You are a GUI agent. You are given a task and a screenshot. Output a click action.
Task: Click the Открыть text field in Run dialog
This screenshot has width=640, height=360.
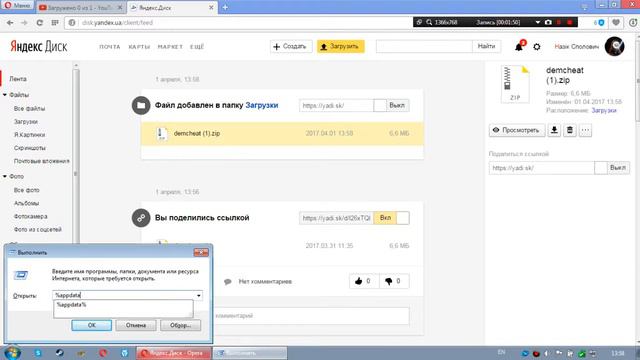123,295
